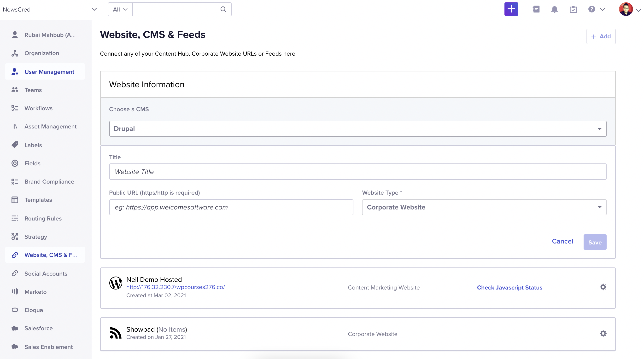Open settings gear for Showpad feed
The width and height of the screenshot is (644, 359).
(x=603, y=333)
